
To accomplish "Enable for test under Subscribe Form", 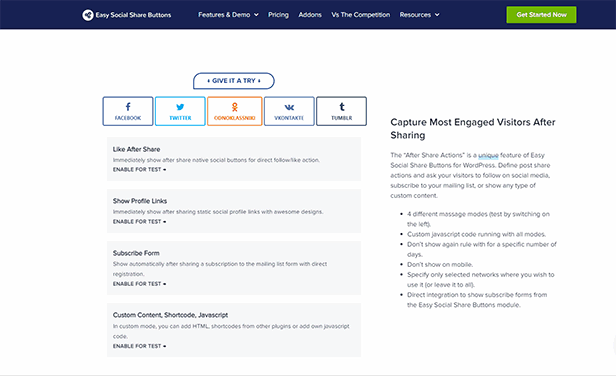I will [x=139, y=284].
